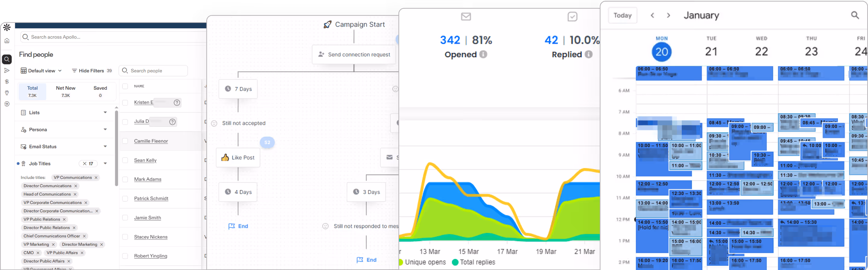Click the checkmark icon above Replied stats

click(x=573, y=17)
